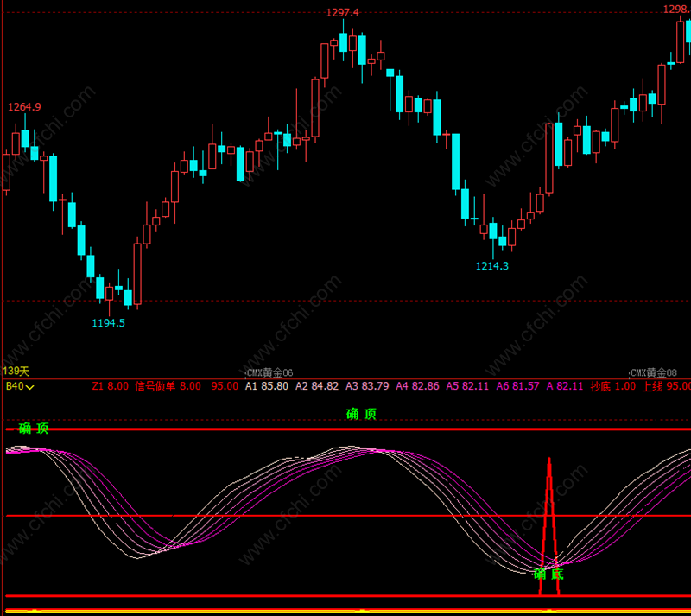Image resolution: width=691 pixels, height=616 pixels.
Task: Click the A2 84.82 indicator value
Action: click(x=317, y=386)
